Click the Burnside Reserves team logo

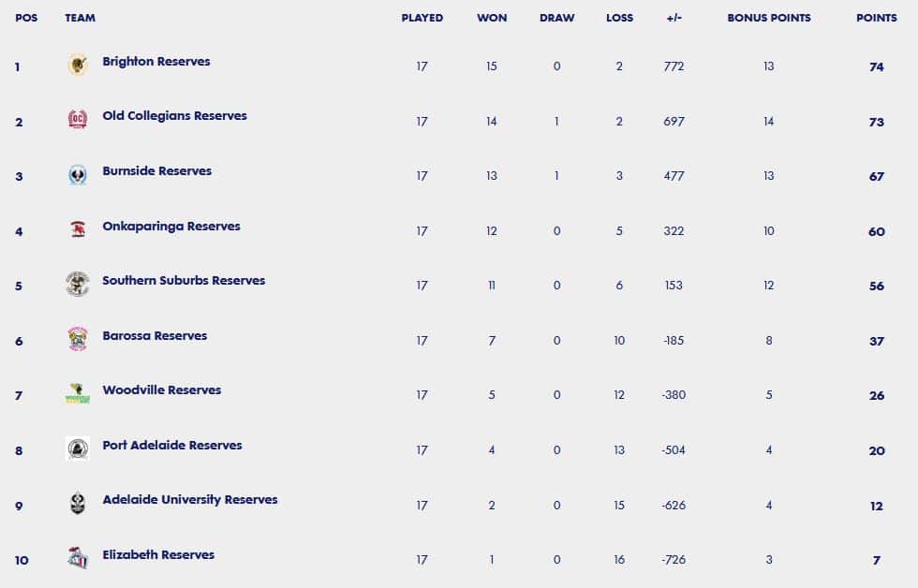coord(77,174)
